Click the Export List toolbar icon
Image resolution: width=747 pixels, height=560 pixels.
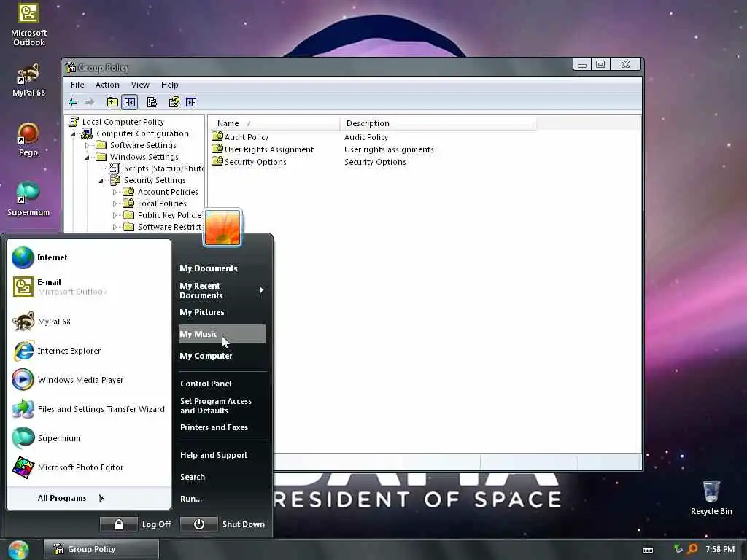click(152, 102)
